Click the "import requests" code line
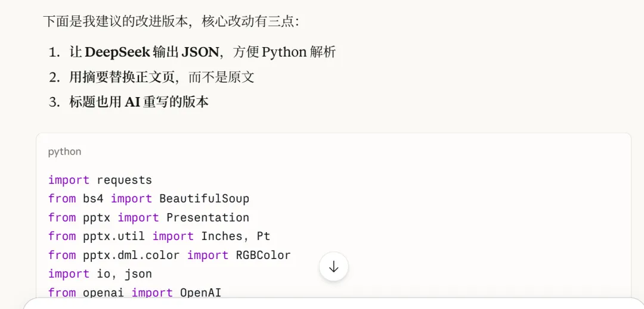Image resolution: width=644 pixels, height=309 pixels. pos(100,180)
